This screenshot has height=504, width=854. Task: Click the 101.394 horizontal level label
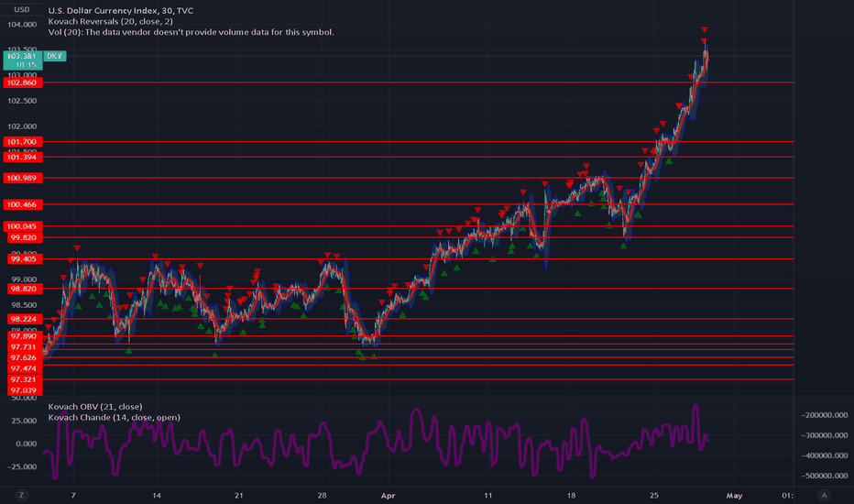[22, 157]
